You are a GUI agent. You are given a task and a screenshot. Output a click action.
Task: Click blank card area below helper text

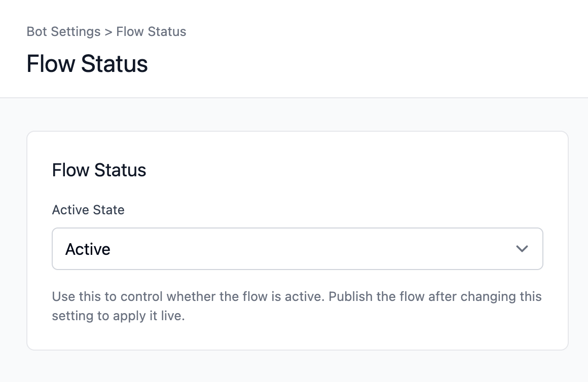(297, 336)
